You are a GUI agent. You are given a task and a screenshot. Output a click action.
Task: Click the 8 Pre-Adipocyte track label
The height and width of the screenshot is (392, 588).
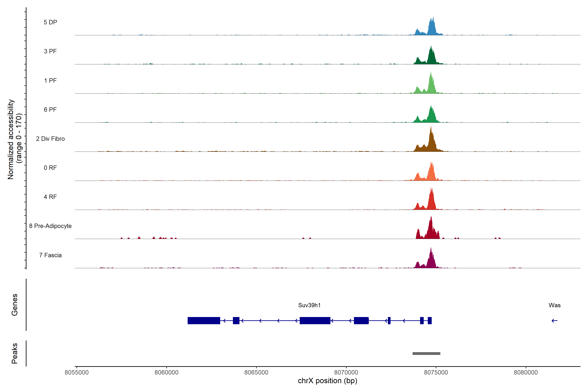point(50,226)
